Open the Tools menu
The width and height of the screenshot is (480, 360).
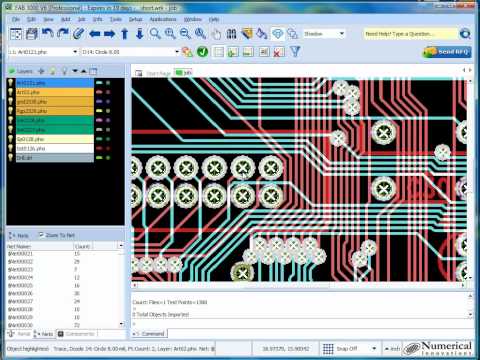click(116, 19)
